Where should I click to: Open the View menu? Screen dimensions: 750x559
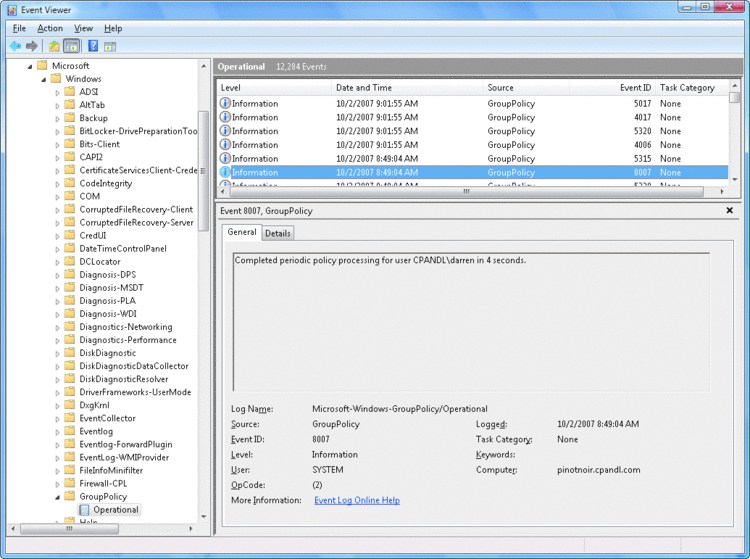(x=83, y=28)
